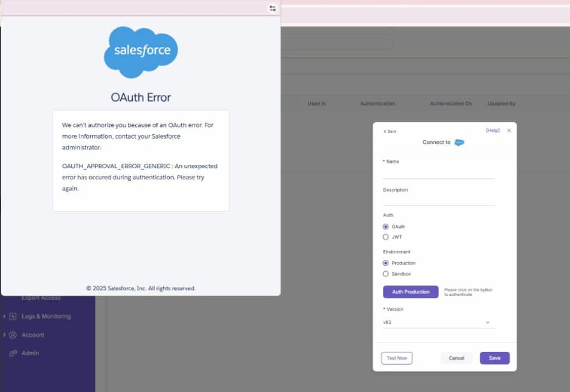Viewport: 570px width, 392px height.
Task: Open the Admin menu item
Action: click(30, 354)
